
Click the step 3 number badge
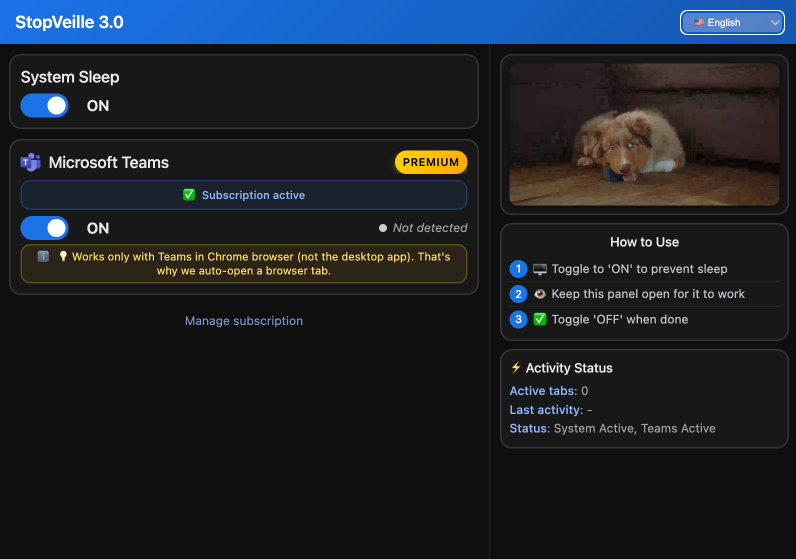point(518,320)
